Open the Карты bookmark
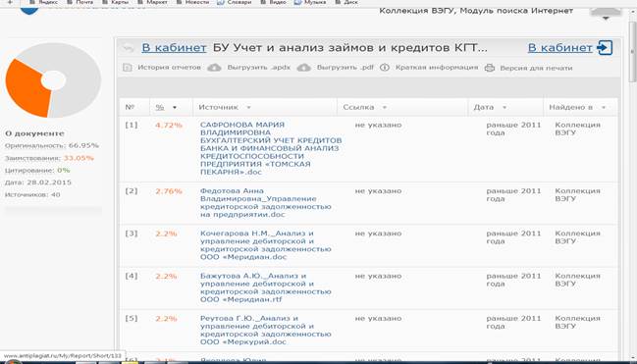 116,2
